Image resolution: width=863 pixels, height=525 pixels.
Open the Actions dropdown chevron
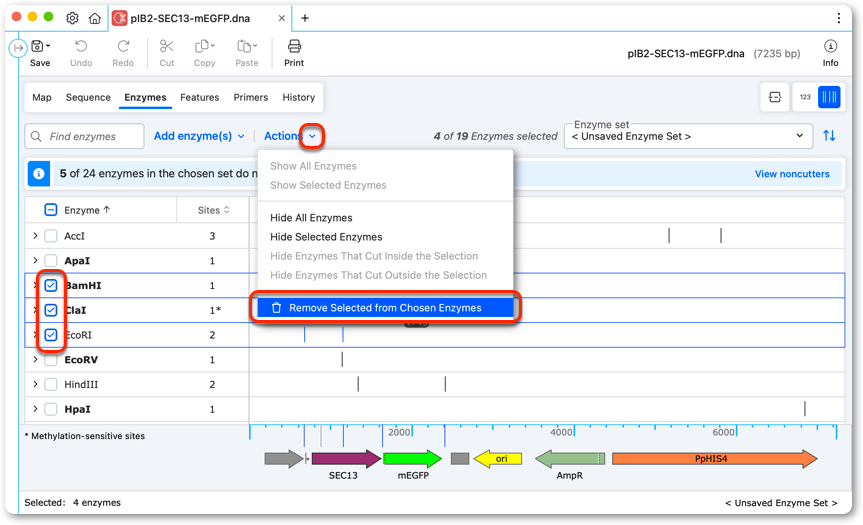click(x=312, y=136)
